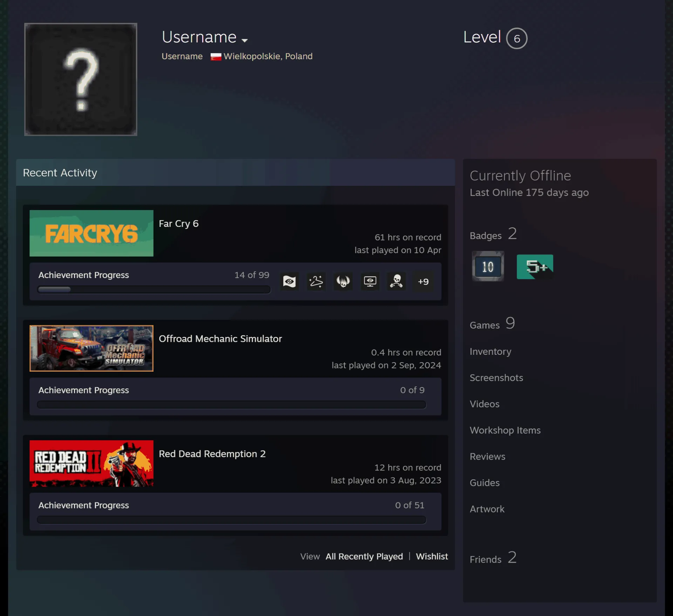This screenshot has height=616, width=673.
Task: Open the Years of Service 10 badge
Action: pyautogui.click(x=488, y=266)
